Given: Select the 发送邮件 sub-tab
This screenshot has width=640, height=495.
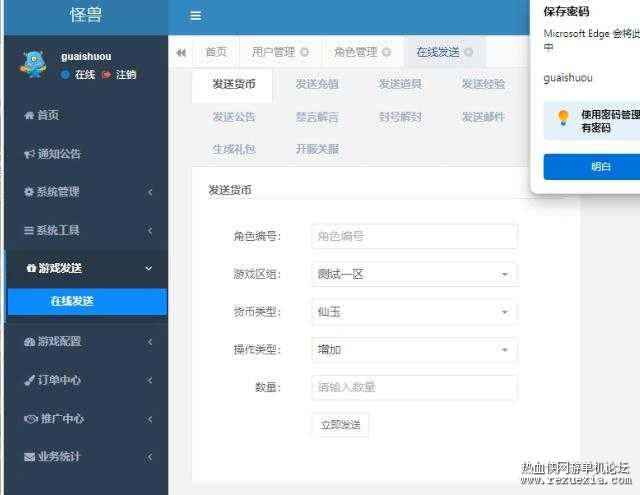Looking at the screenshot, I should coord(483,118).
